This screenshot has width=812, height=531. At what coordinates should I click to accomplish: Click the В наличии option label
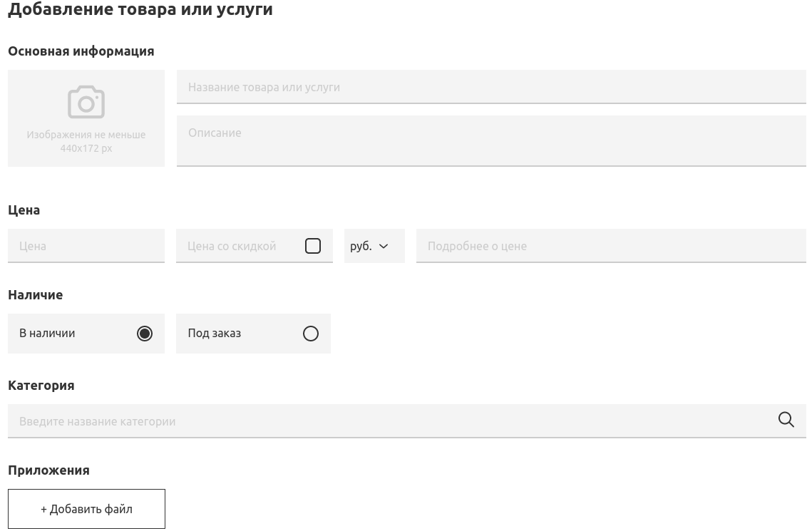coord(47,334)
